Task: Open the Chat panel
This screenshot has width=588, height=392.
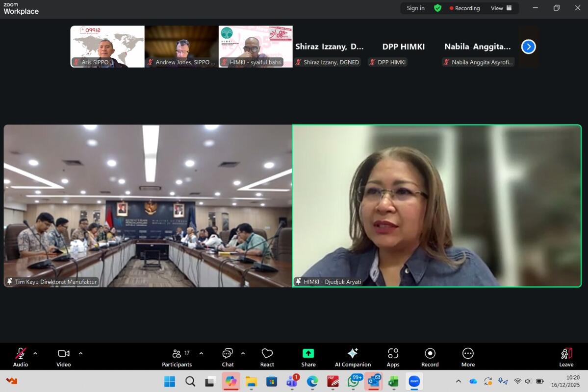Action: pyautogui.click(x=228, y=357)
